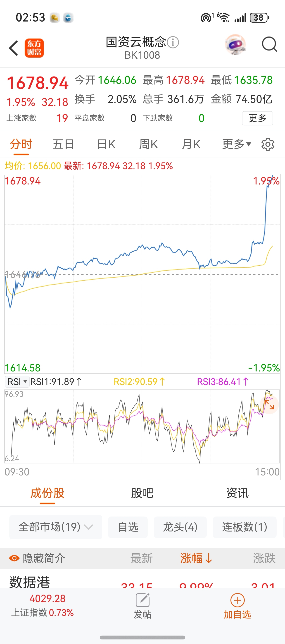Open the 东方财富 home logo

coord(34,48)
